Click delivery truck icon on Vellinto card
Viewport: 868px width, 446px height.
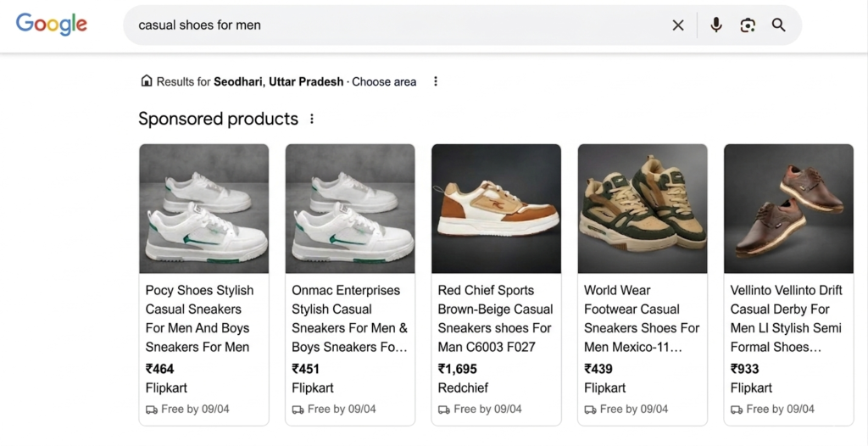736,410
